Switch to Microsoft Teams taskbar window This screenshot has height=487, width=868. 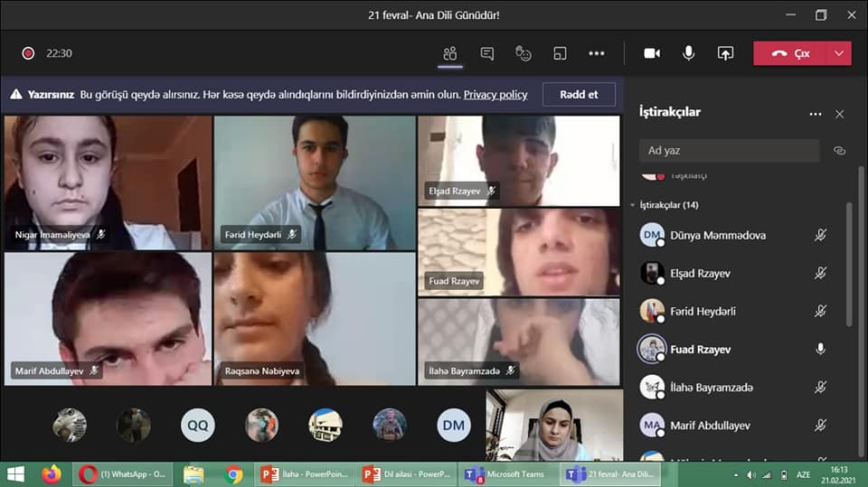click(508, 474)
